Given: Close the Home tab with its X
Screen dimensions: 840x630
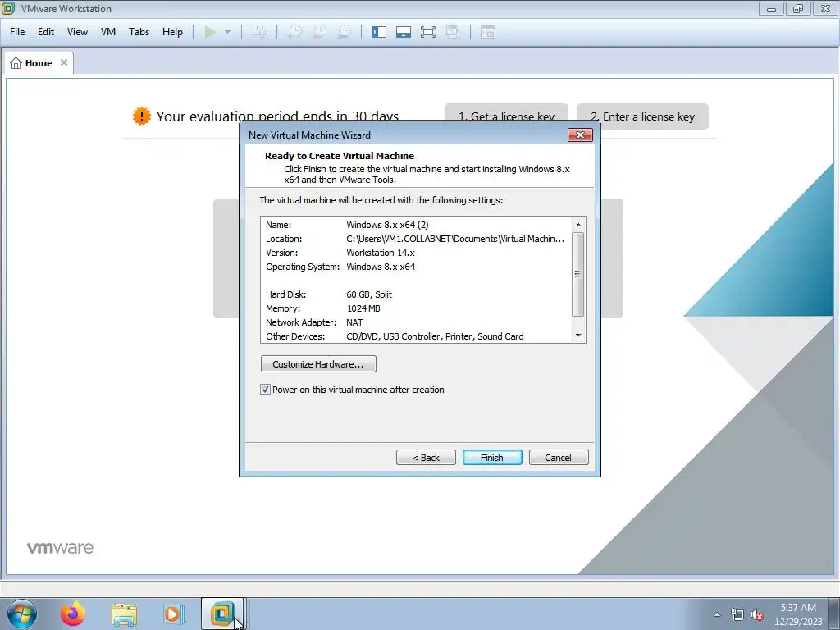Looking at the screenshot, I should pyautogui.click(x=64, y=62).
